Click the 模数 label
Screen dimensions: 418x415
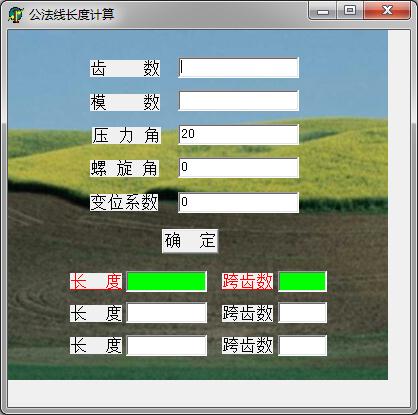coord(125,102)
